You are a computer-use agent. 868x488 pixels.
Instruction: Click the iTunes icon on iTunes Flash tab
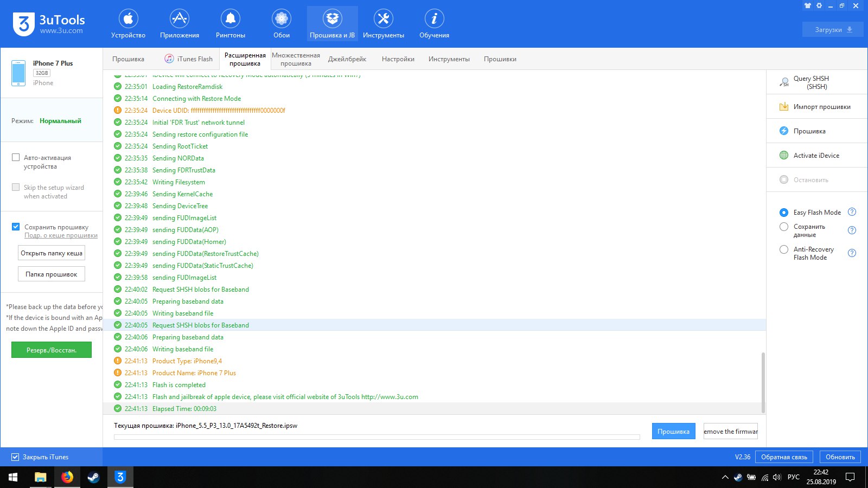coord(169,59)
